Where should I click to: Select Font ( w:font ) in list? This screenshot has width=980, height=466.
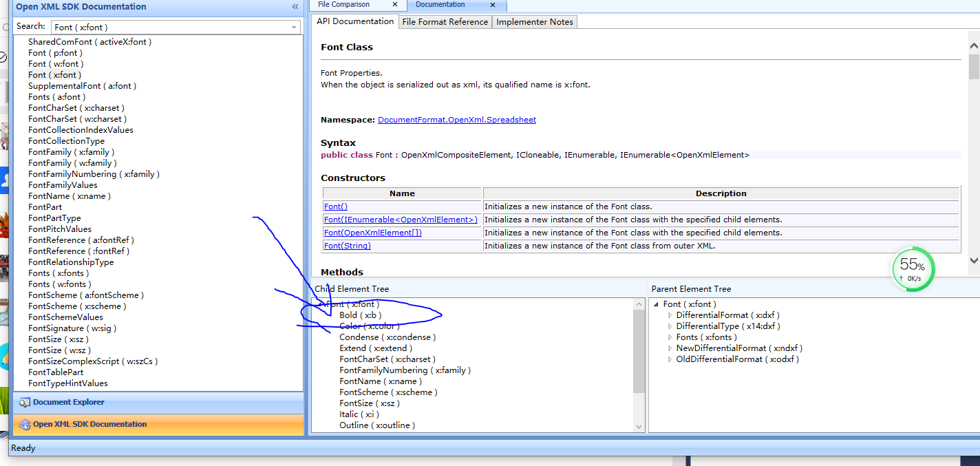[x=56, y=64]
